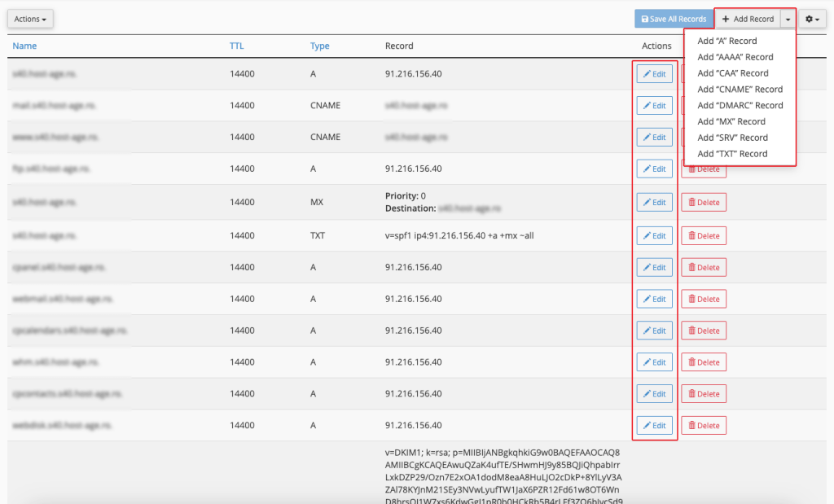834x504 pixels.
Task: Sort records by the TTL column
Action: [236, 46]
